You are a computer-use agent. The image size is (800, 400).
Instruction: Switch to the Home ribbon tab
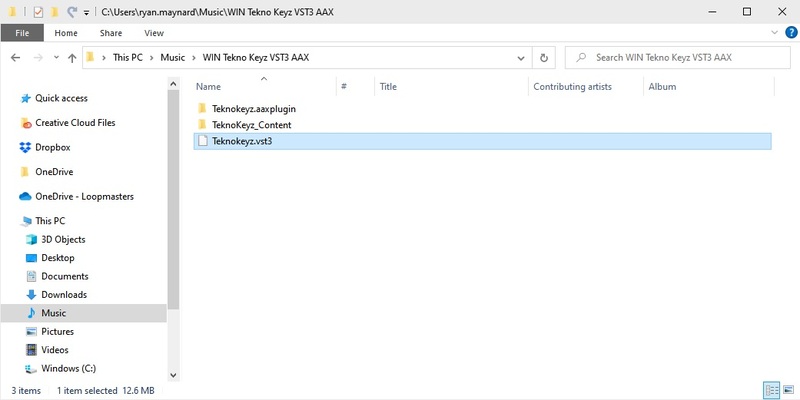pyautogui.click(x=66, y=33)
